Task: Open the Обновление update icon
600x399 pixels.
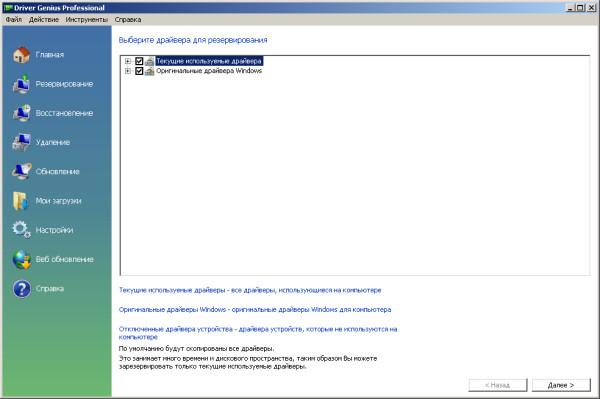Action: coord(21,171)
